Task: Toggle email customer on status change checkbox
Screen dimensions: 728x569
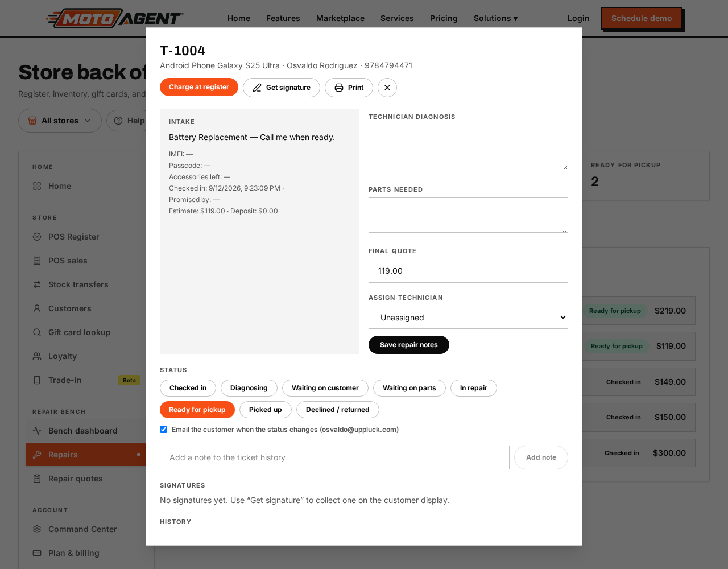Action: [164, 430]
